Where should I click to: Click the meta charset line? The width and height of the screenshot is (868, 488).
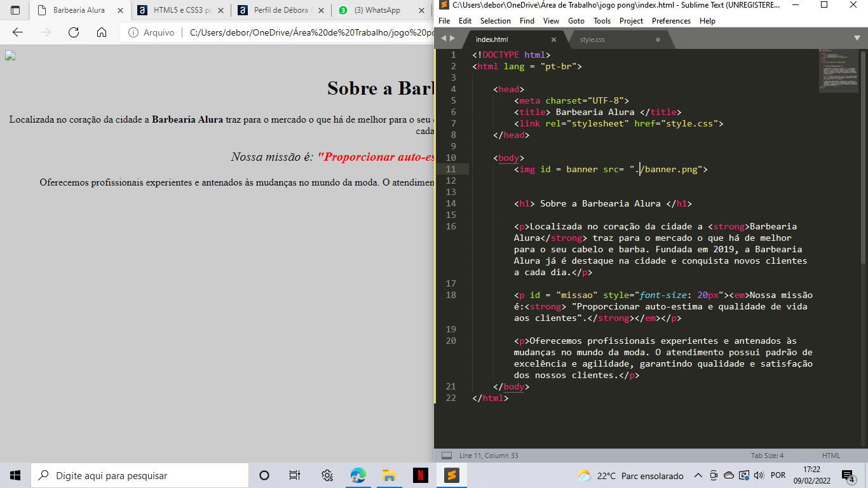(571, 100)
